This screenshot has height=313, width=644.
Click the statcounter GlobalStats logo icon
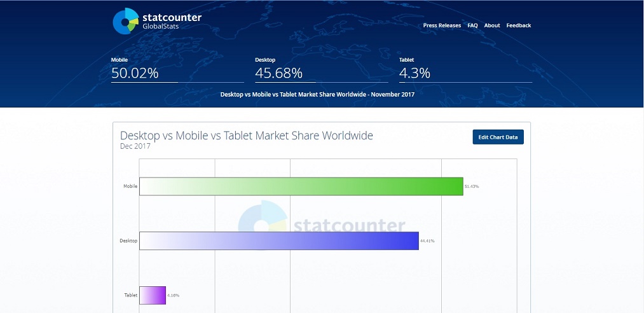(126, 21)
